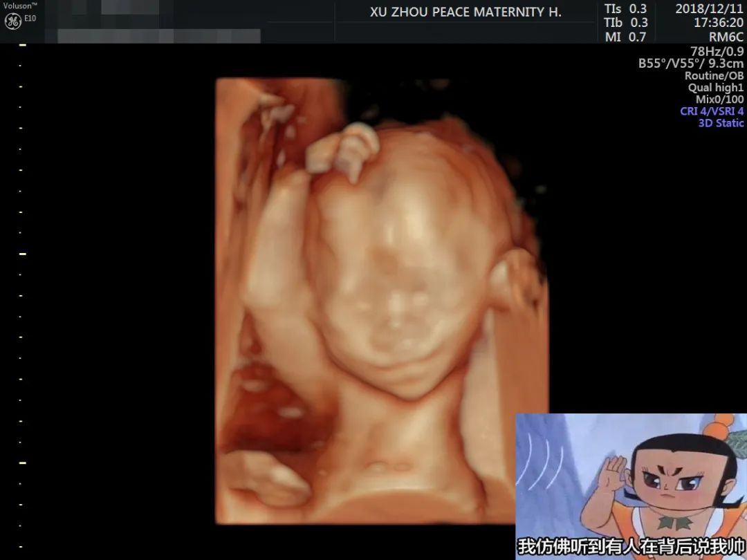Click the XU ZHOU PEACE MATERNITY H. title
This screenshot has height=560, width=747.
(465, 12)
